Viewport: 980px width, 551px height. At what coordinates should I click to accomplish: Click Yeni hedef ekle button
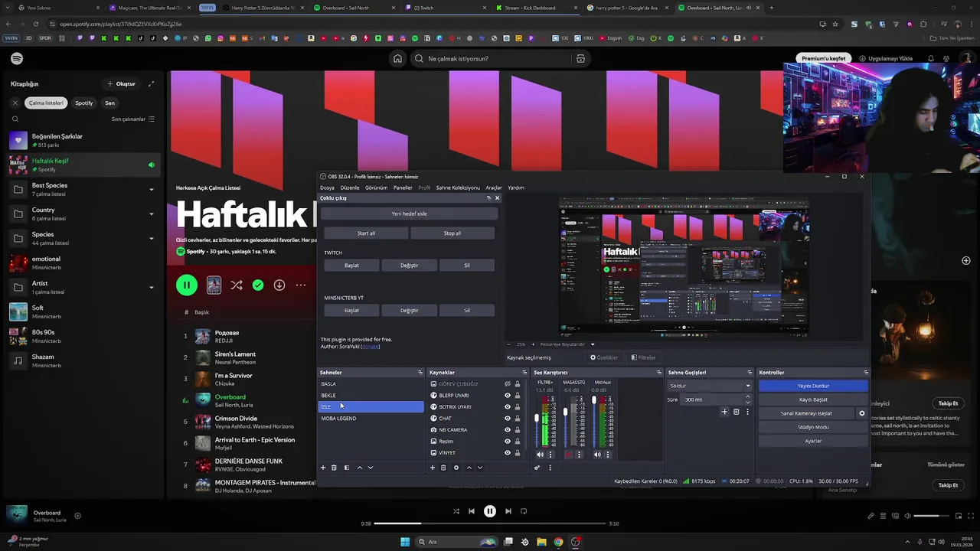coord(409,214)
